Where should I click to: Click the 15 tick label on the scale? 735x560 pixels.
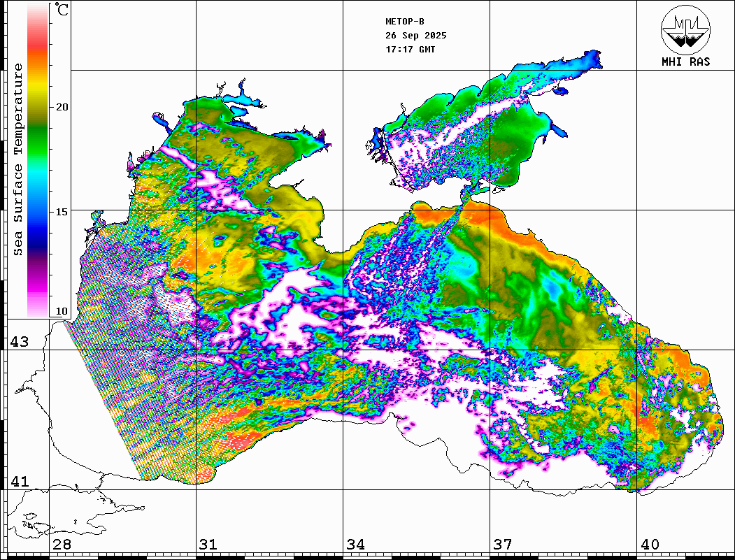[x=62, y=211]
